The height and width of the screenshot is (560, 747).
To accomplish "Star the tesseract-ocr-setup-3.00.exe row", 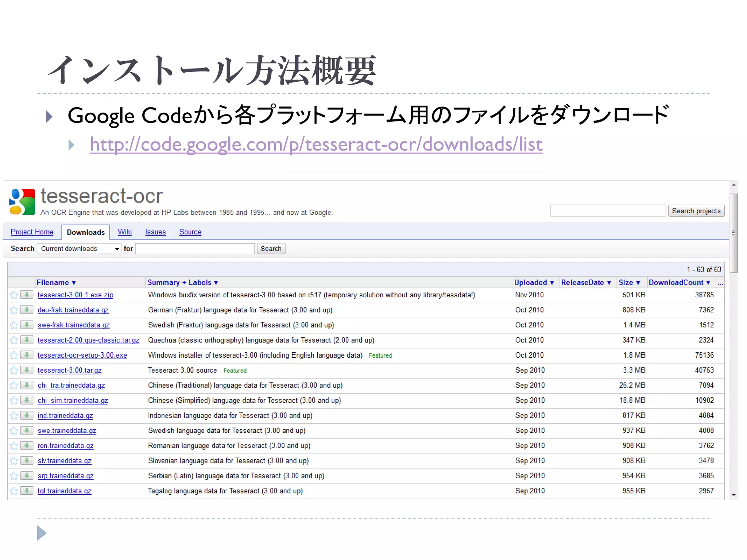I will pos(14,355).
